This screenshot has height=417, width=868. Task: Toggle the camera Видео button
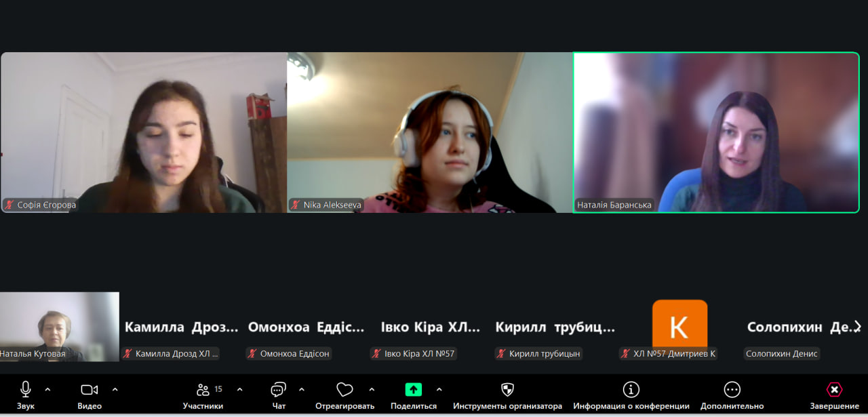[90, 390]
